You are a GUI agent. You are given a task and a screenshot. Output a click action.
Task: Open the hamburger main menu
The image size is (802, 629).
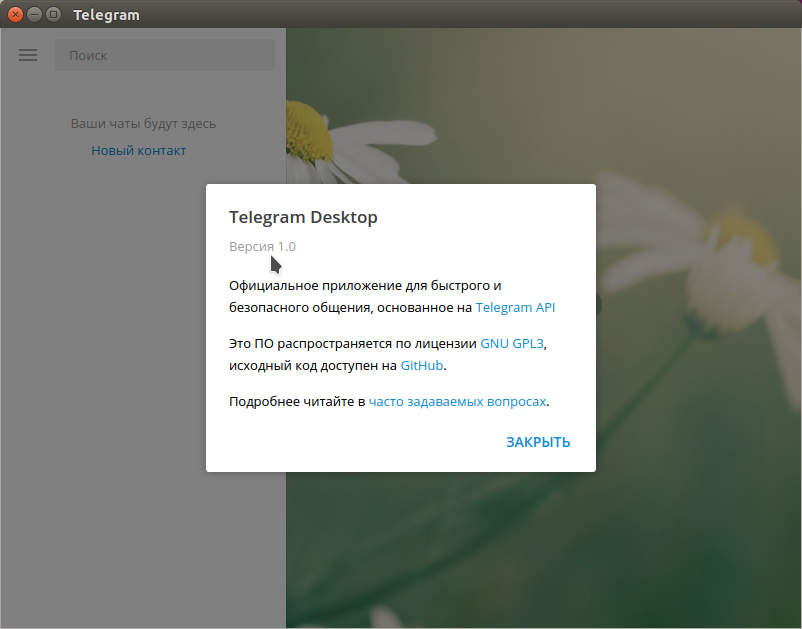28,55
